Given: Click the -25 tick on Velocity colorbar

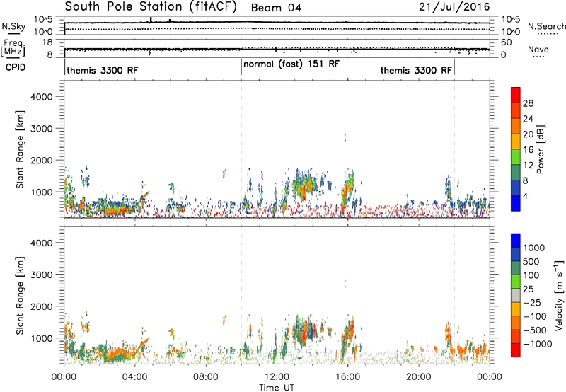Looking at the screenshot, I should tap(533, 302).
